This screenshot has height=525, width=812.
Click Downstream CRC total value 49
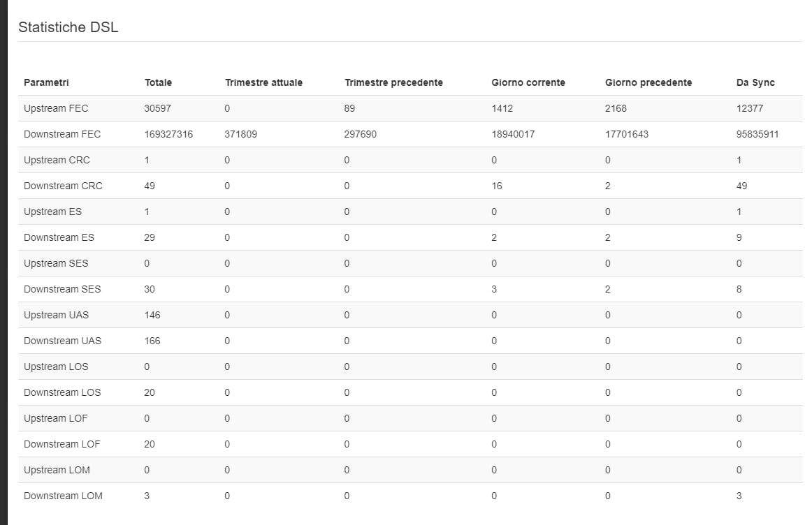pyautogui.click(x=149, y=186)
